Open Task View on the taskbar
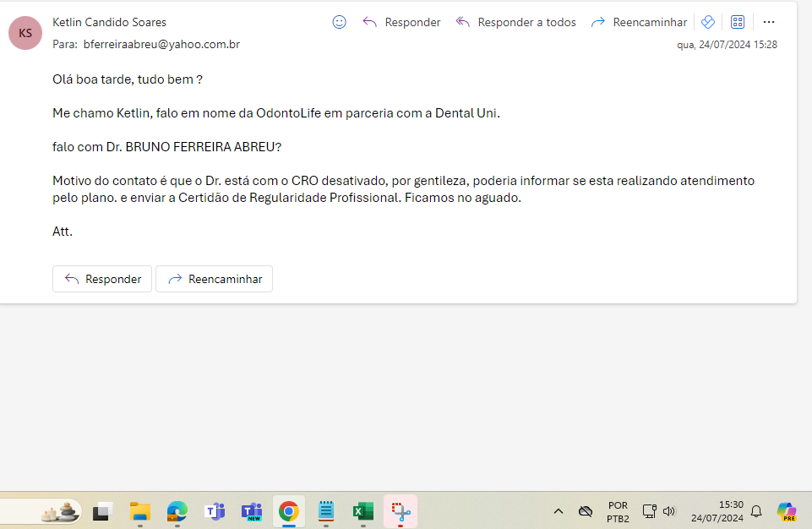 click(102, 512)
